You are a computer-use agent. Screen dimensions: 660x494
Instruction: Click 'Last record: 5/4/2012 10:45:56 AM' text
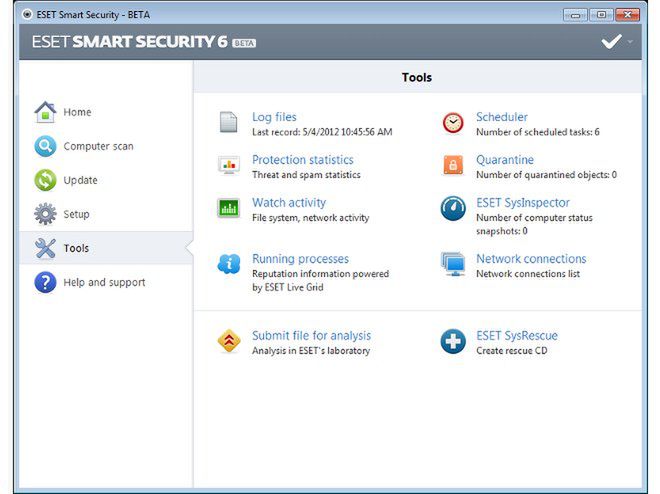click(322, 132)
